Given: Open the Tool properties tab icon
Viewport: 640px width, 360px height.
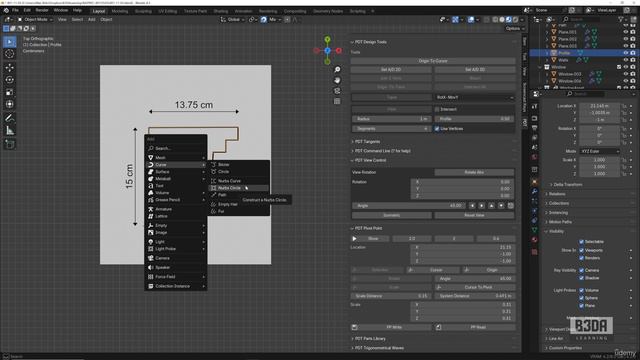Looking at the screenshot, I should pos(535,107).
